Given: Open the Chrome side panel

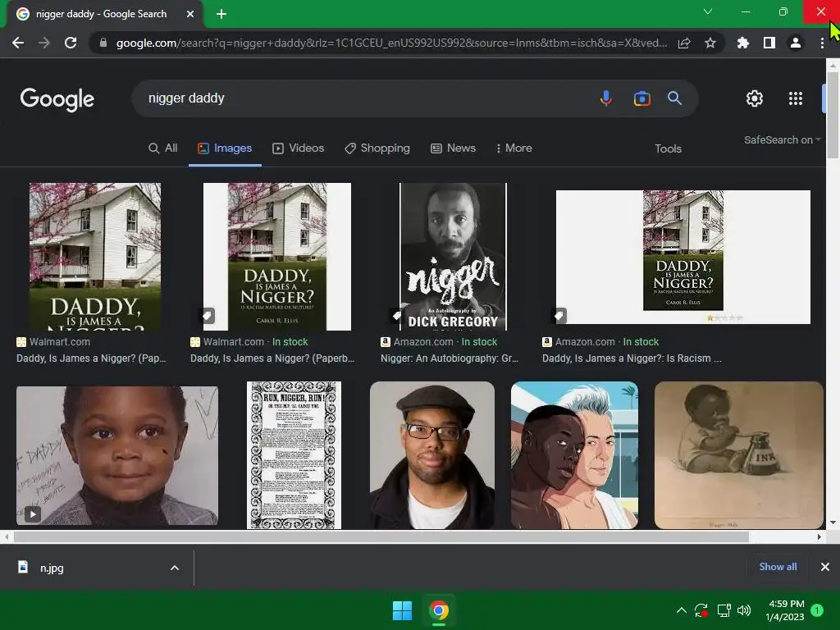Looking at the screenshot, I should 769,43.
